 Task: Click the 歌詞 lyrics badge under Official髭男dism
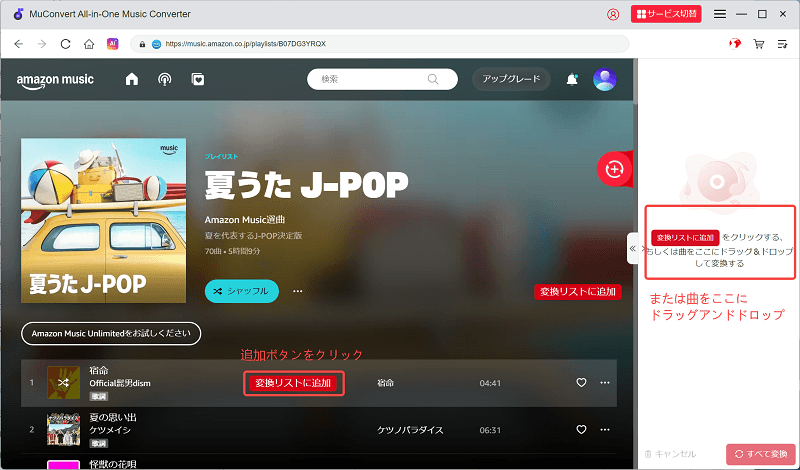99,396
